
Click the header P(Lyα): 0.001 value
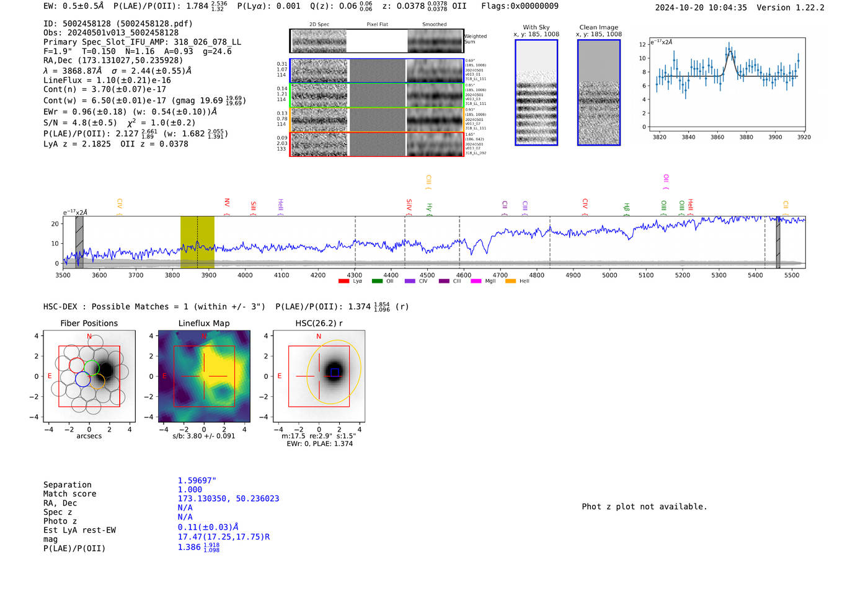coord(268,6)
